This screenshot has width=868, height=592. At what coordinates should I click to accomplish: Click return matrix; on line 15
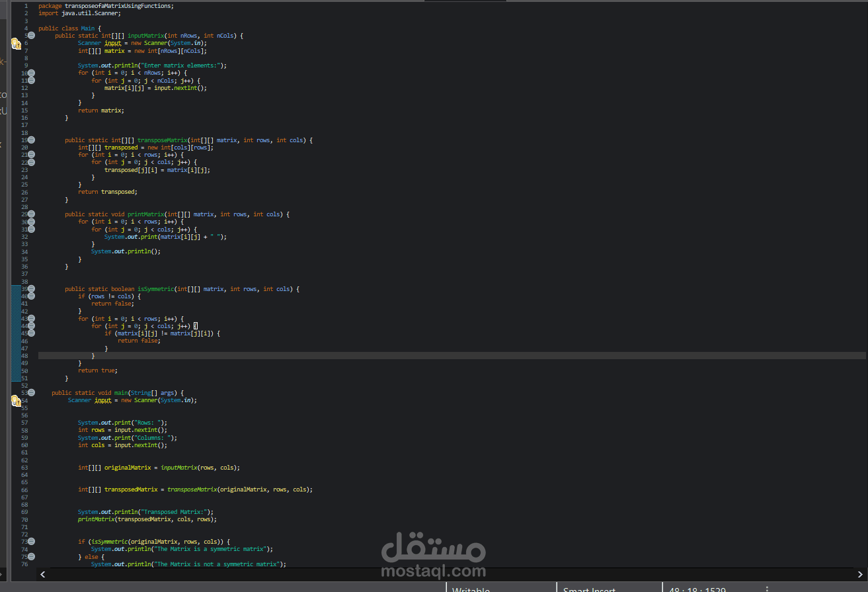point(101,110)
